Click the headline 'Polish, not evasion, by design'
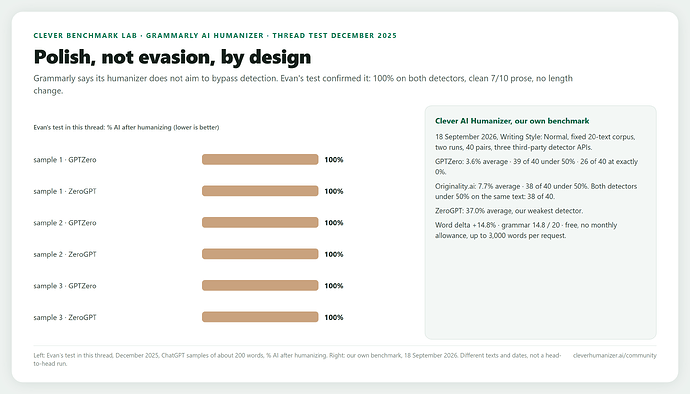 point(172,57)
